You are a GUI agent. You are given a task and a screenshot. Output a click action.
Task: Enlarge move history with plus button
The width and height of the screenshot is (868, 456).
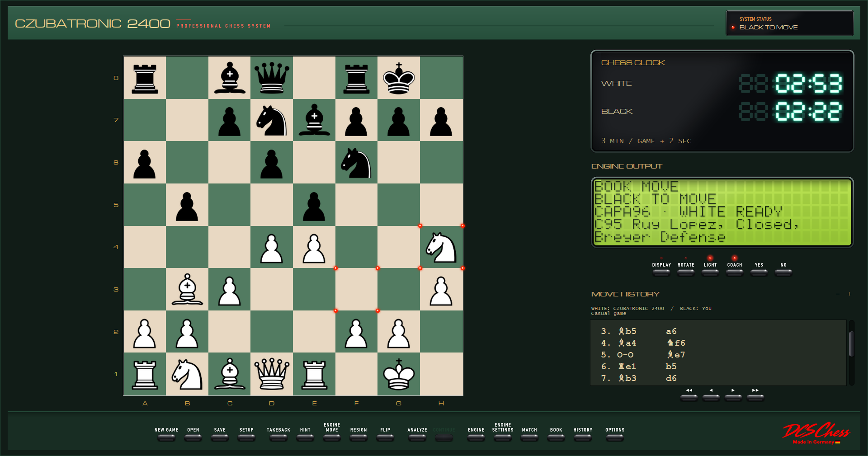click(849, 294)
